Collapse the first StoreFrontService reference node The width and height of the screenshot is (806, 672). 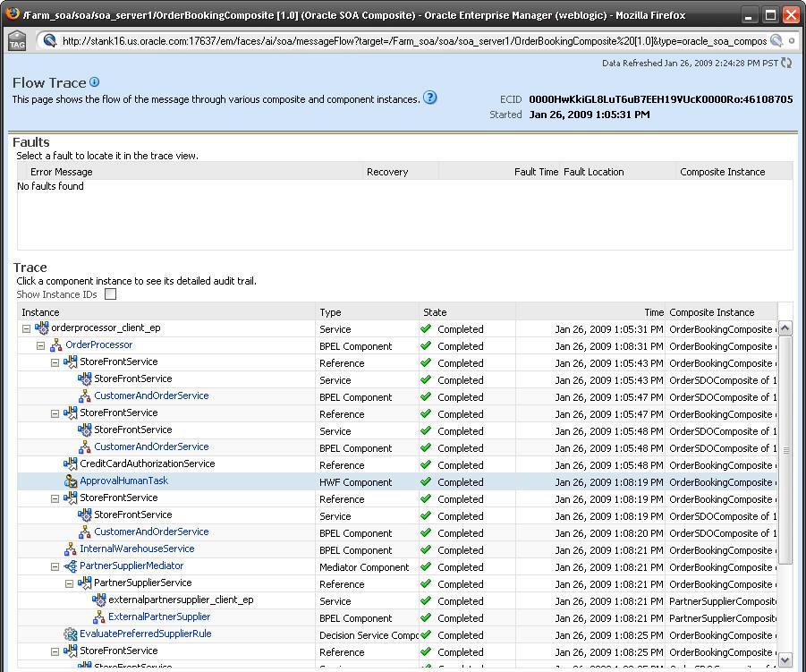(55, 362)
